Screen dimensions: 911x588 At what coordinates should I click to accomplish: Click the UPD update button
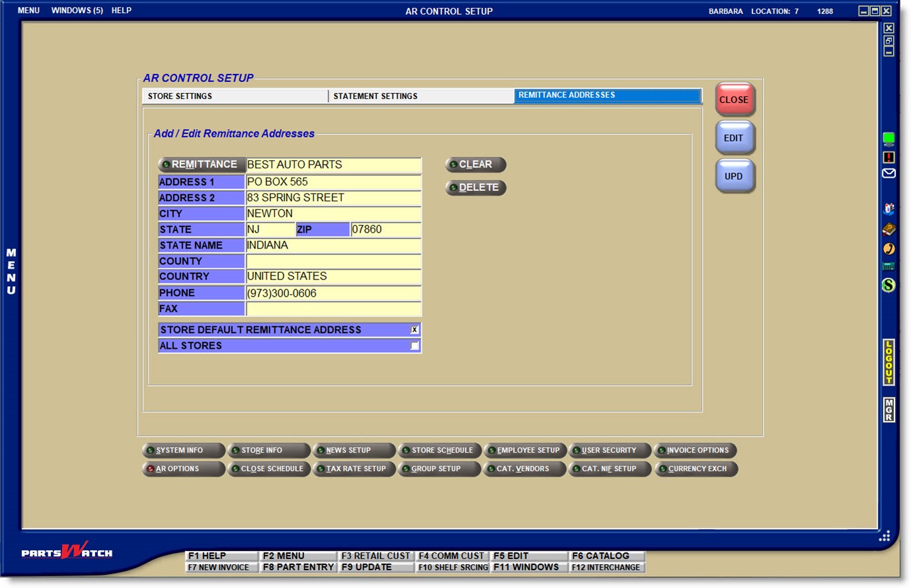[734, 176]
